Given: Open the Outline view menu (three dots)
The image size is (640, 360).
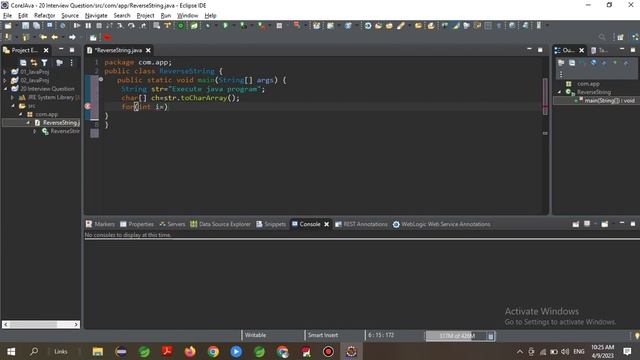Looking at the screenshot, I should point(561,74).
